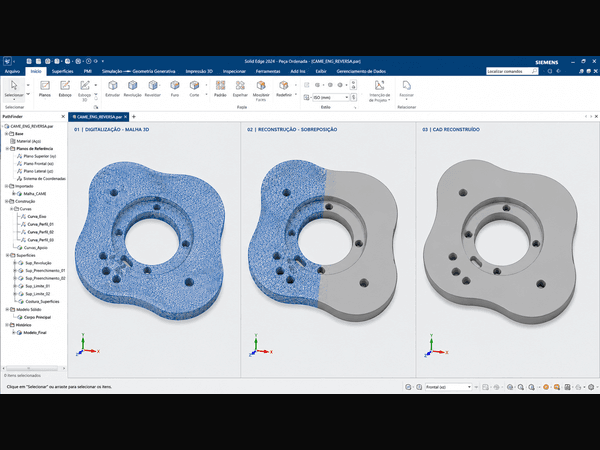Click the PathFinder horizontal scrollbar
Image resolution: width=600 pixels, height=450 pixels.
coord(33,368)
